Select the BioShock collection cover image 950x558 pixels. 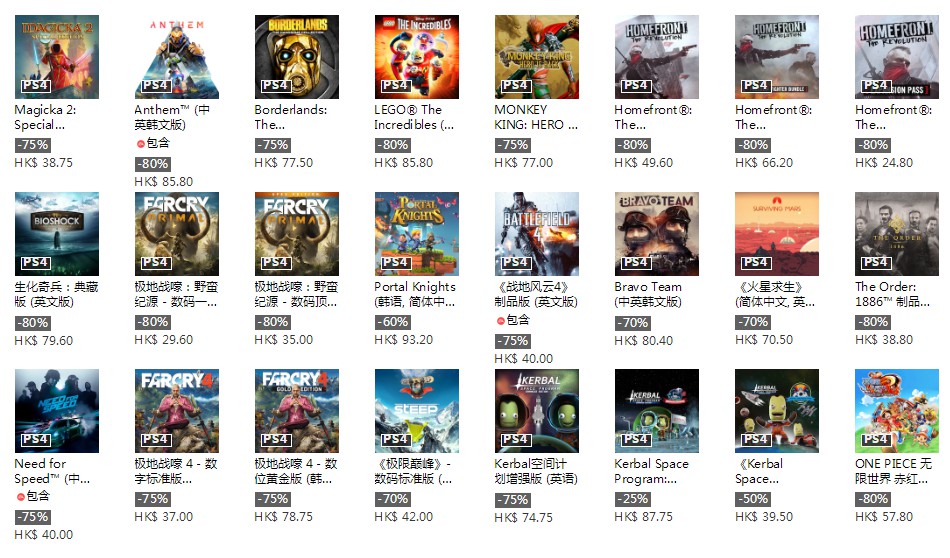56,234
